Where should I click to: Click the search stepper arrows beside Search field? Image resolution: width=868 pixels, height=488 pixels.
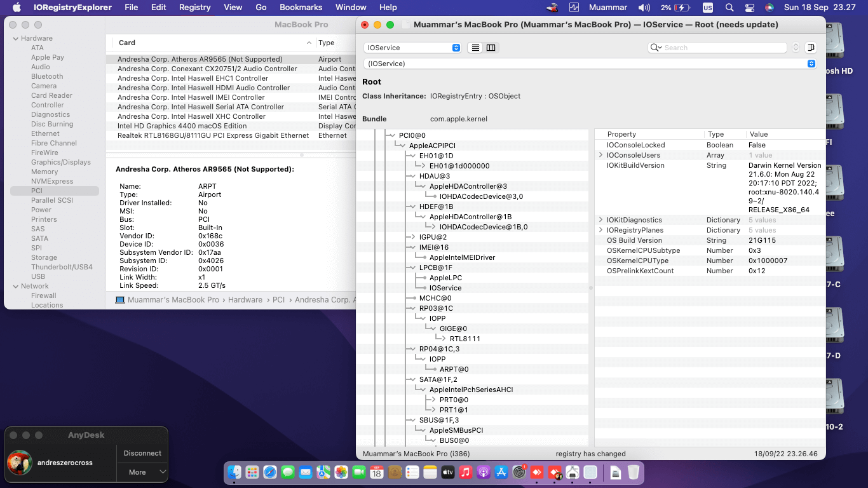coord(796,48)
